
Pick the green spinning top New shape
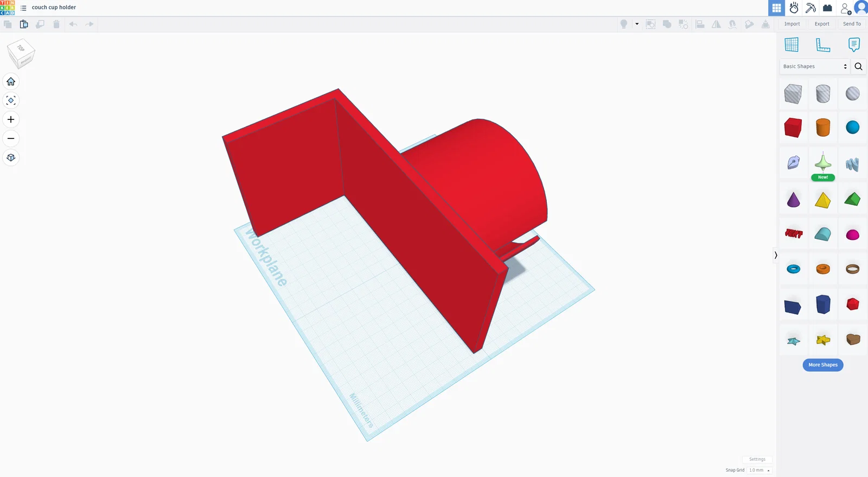click(823, 163)
